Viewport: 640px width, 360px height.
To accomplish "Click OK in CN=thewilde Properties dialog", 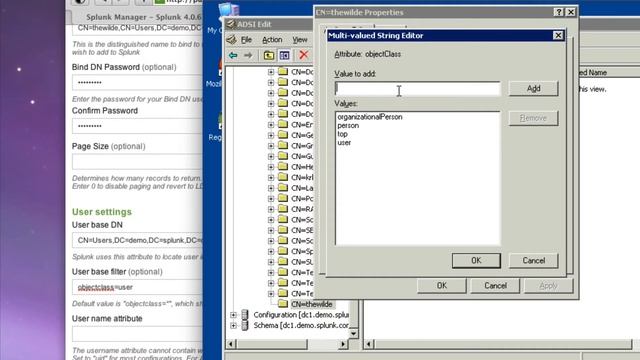I will click(442, 286).
